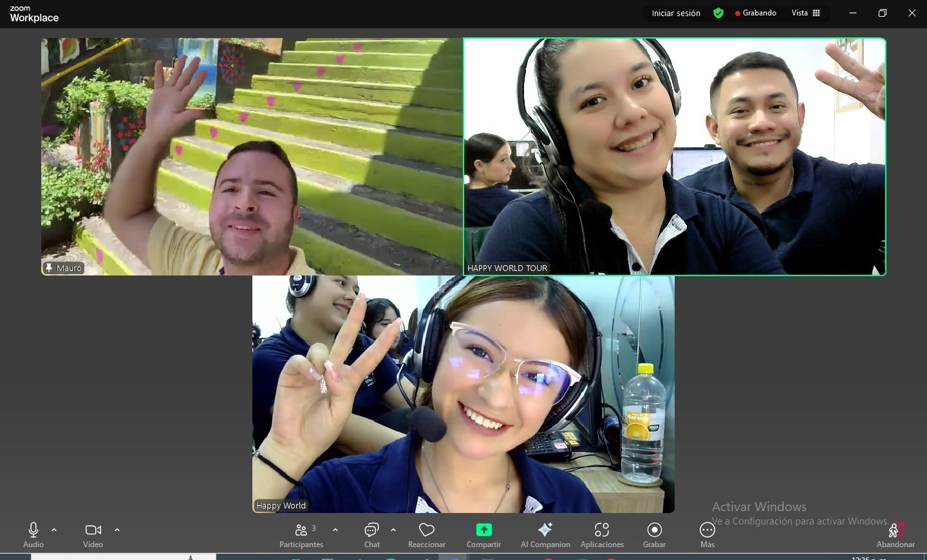927x560 pixels.
Task: Expand the arrow beside Participantes
Action: click(335, 530)
